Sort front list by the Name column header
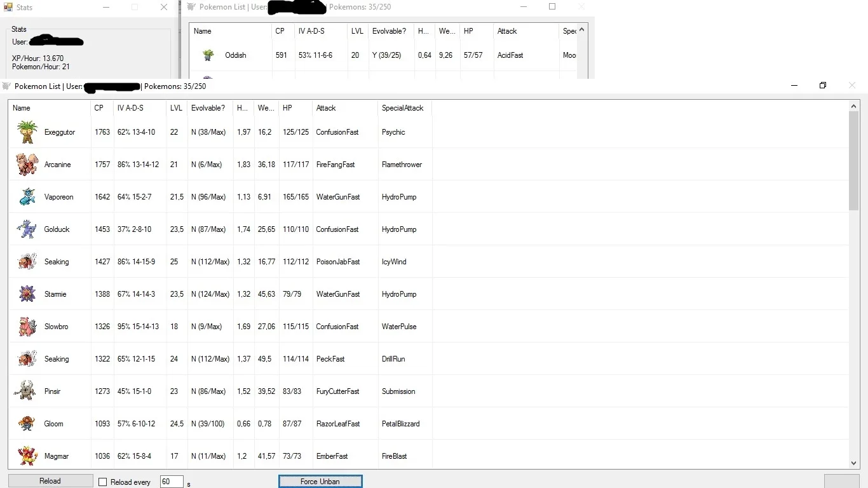This screenshot has width=868, height=488. pyautogui.click(x=50, y=108)
